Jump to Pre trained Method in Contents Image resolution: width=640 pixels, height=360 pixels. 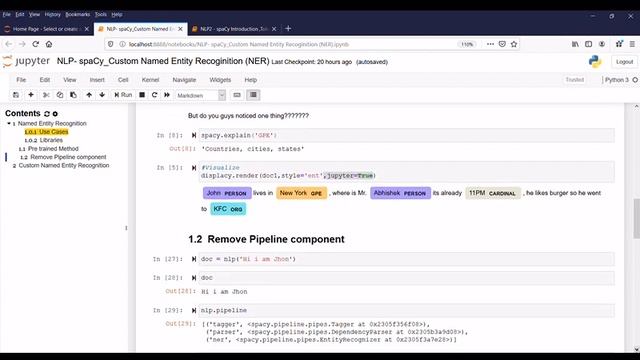click(49, 149)
